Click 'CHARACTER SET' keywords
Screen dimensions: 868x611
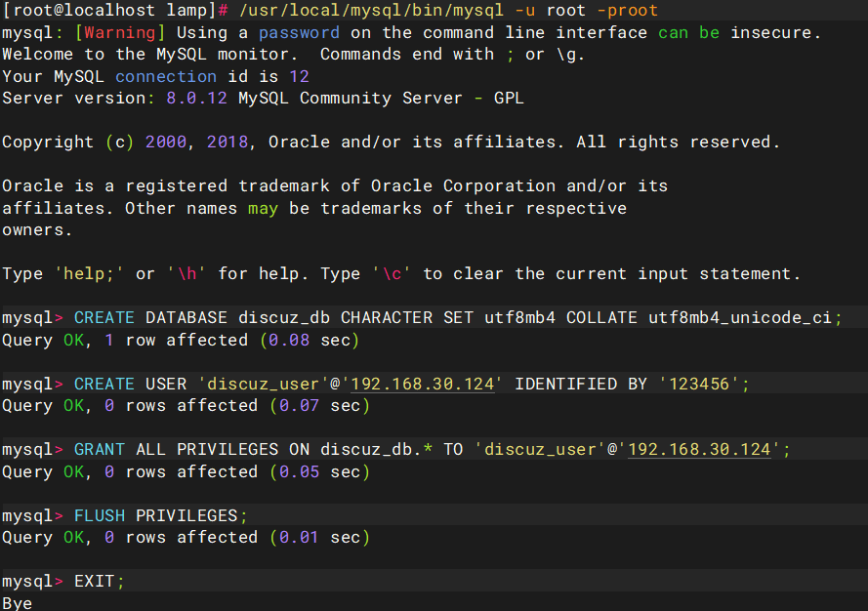[x=407, y=317]
